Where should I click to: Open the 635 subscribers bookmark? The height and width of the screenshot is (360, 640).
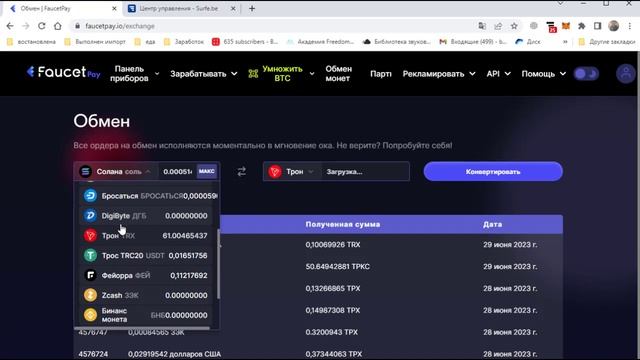[245, 42]
